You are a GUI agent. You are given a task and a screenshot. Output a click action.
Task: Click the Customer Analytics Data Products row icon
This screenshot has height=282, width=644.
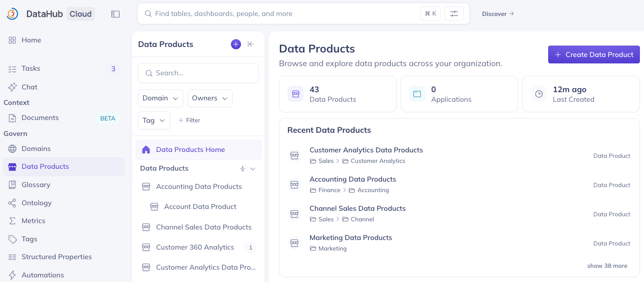tap(294, 156)
